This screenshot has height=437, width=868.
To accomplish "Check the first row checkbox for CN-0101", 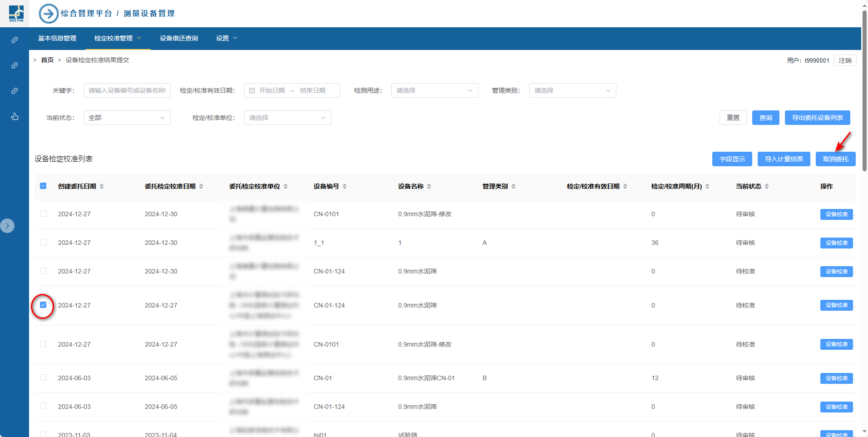I will coord(43,214).
